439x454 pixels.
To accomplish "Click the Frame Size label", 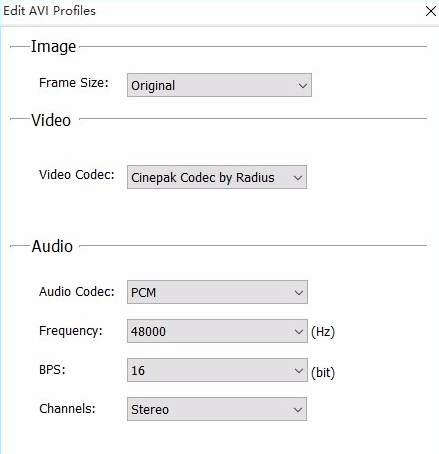I will (74, 83).
